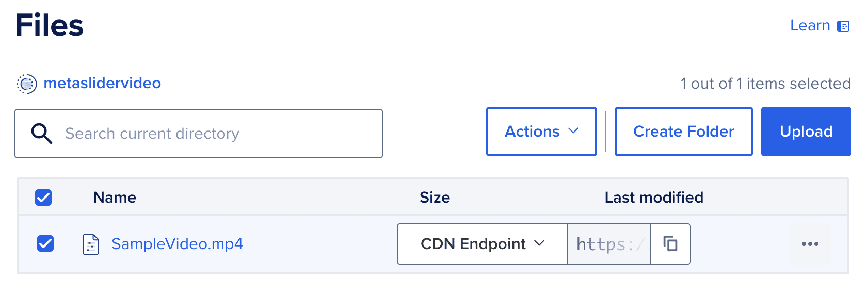Expand the Actions dropdown

pyautogui.click(x=541, y=132)
